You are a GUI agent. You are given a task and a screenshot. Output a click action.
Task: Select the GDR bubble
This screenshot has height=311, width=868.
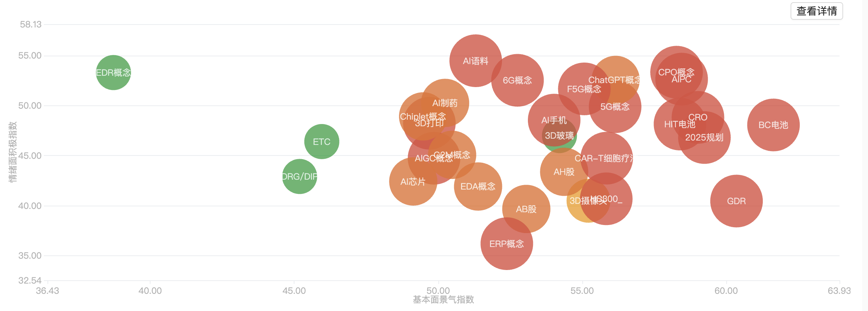[736, 201]
